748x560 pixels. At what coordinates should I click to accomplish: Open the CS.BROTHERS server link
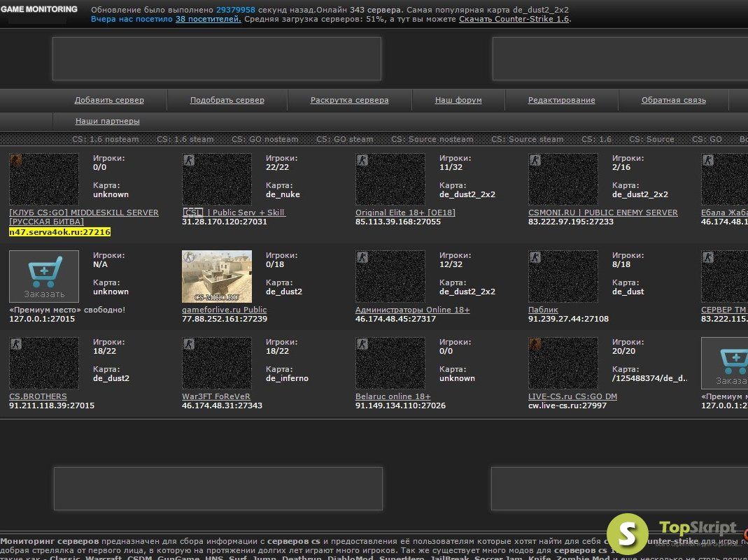click(x=38, y=396)
